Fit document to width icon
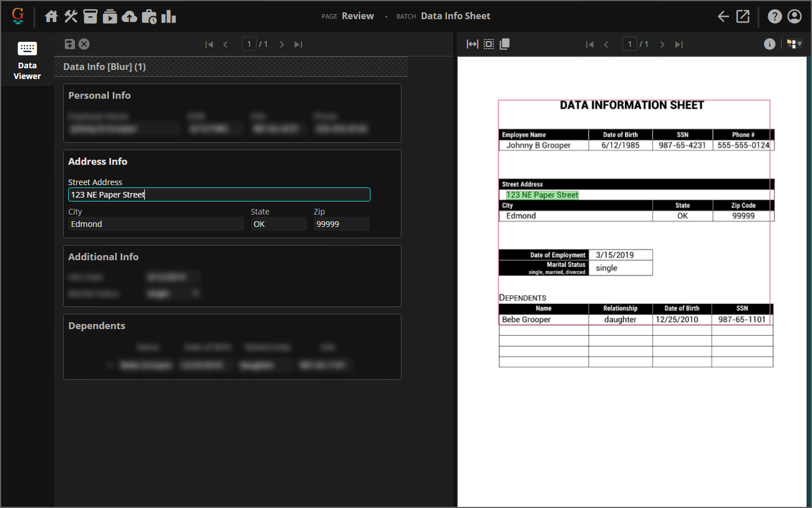The image size is (812, 508). [473, 44]
